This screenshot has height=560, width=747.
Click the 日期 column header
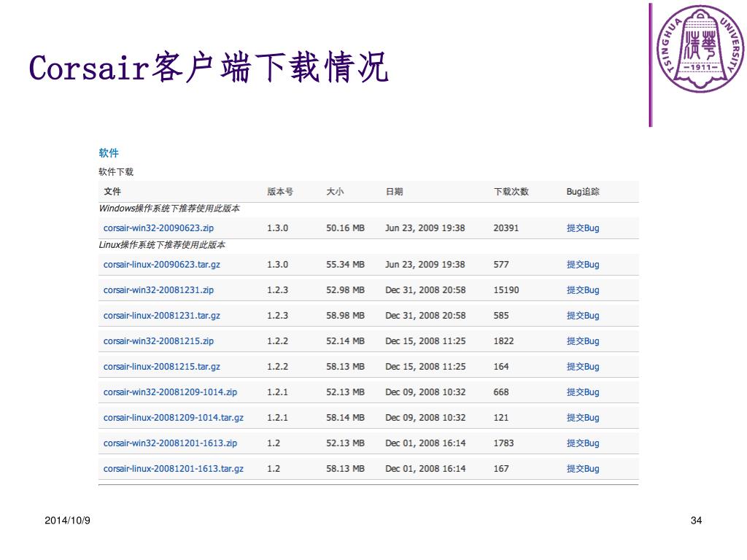coord(394,192)
